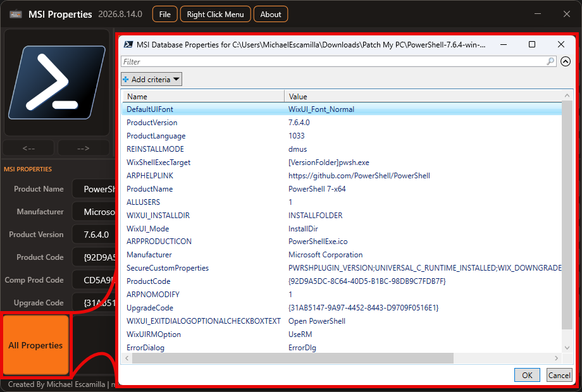This screenshot has height=392, width=582.
Task: Click the magnifier icon in the Filter box
Action: (550, 61)
